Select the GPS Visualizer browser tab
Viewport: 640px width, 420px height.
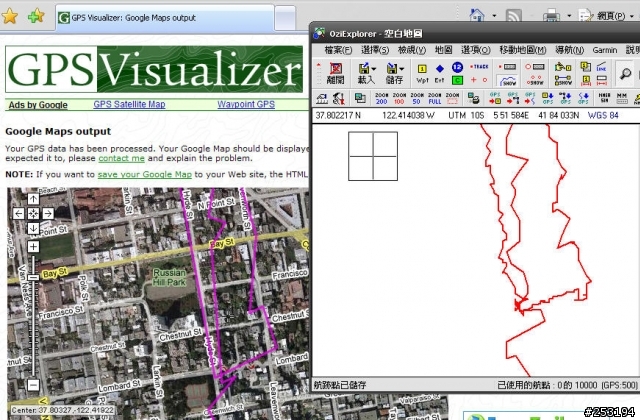[164, 18]
